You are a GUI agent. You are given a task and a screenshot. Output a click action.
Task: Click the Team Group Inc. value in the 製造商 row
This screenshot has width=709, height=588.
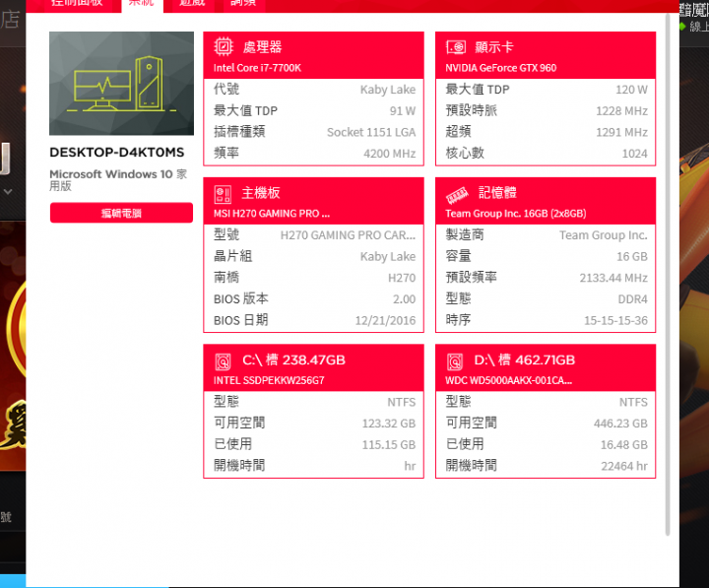[x=604, y=235]
